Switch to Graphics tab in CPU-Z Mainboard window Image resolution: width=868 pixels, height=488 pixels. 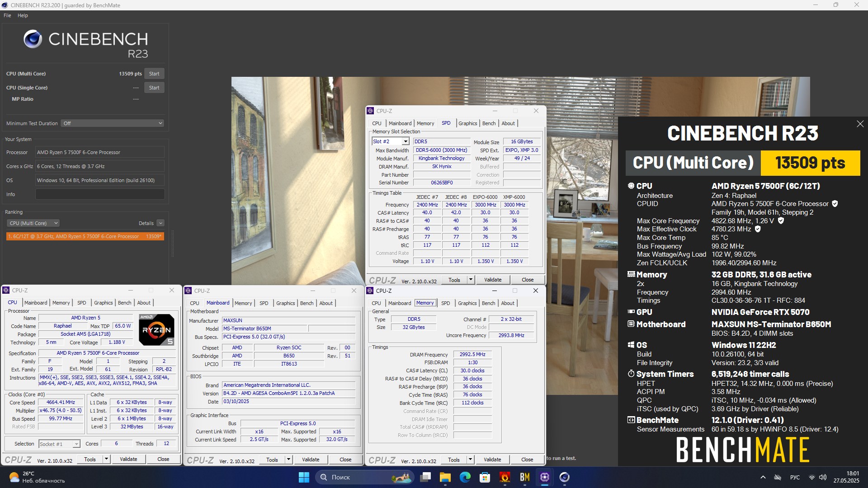pos(285,303)
